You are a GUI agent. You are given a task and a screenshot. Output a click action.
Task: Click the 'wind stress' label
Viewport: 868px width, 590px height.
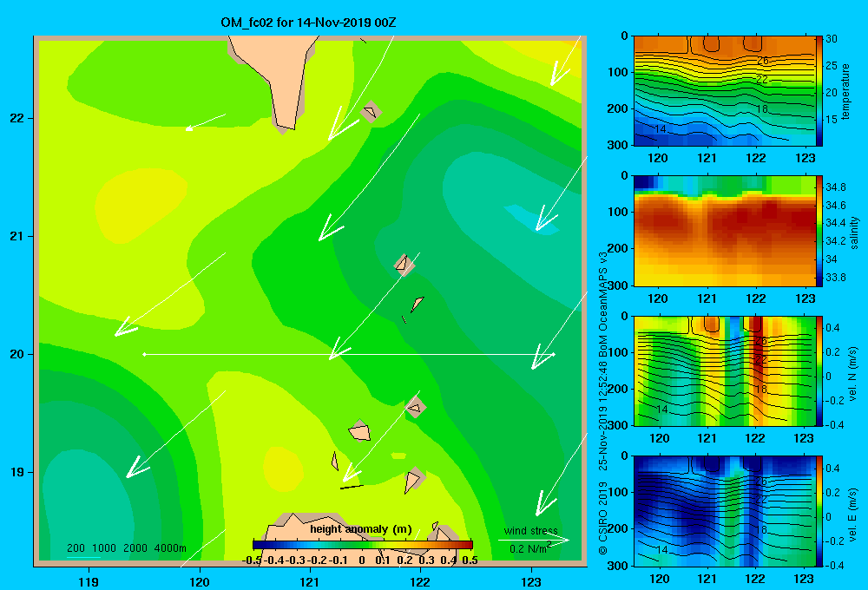coord(531,531)
